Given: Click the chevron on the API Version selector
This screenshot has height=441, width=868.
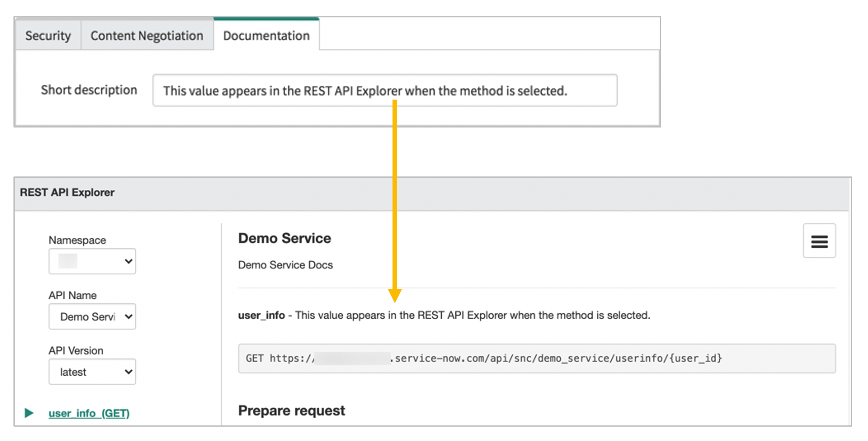Looking at the screenshot, I should (x=128, y=372).
